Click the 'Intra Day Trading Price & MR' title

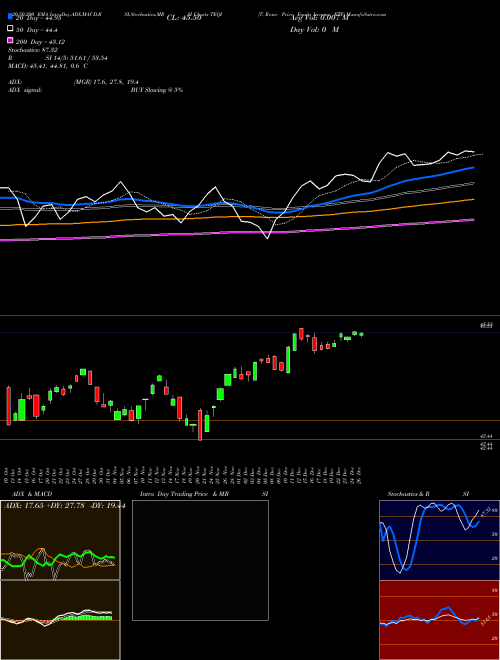click(184, 494)
